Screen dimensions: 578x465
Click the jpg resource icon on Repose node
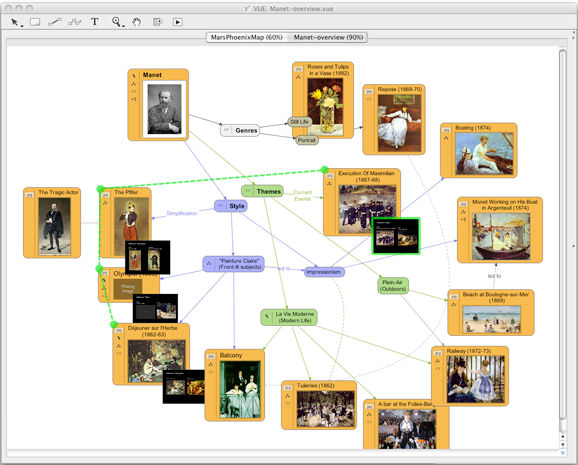(369, 91)
